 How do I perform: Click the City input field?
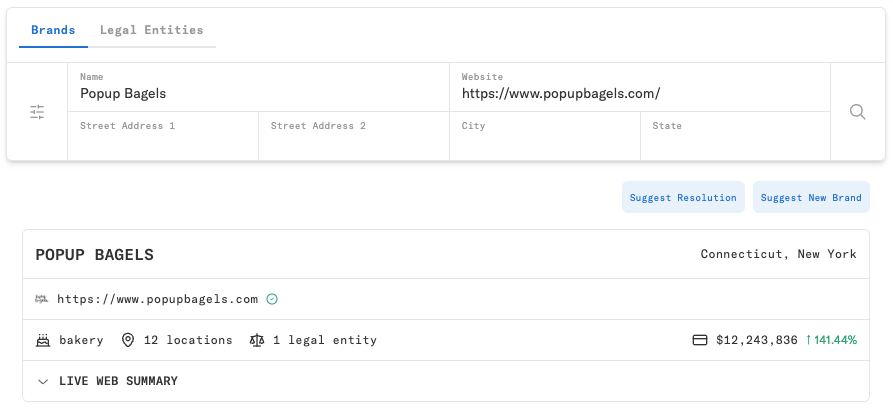coord(544,138)
